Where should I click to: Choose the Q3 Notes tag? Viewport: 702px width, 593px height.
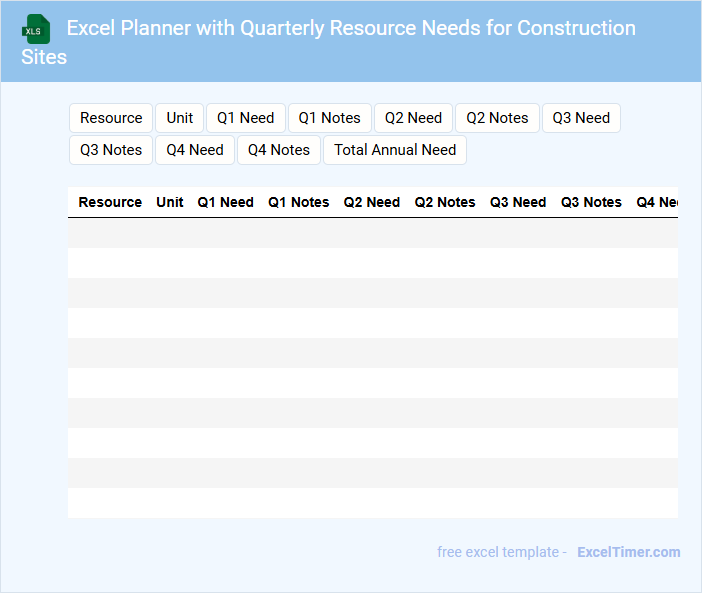coord(111,150)
